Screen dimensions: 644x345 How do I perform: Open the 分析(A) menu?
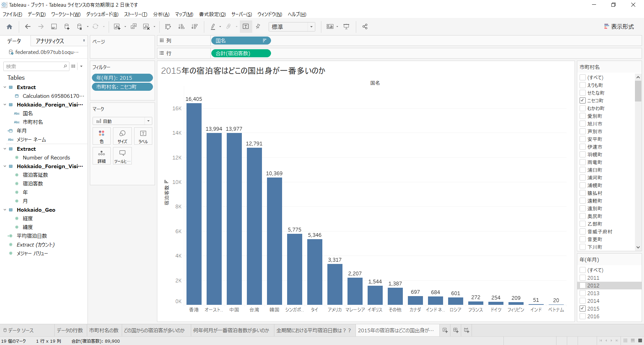161,14
